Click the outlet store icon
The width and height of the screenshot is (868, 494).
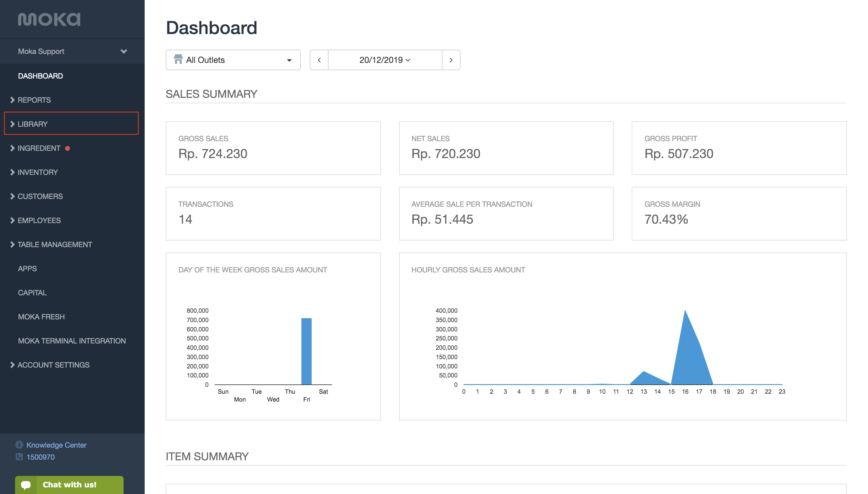click(178, 59)
